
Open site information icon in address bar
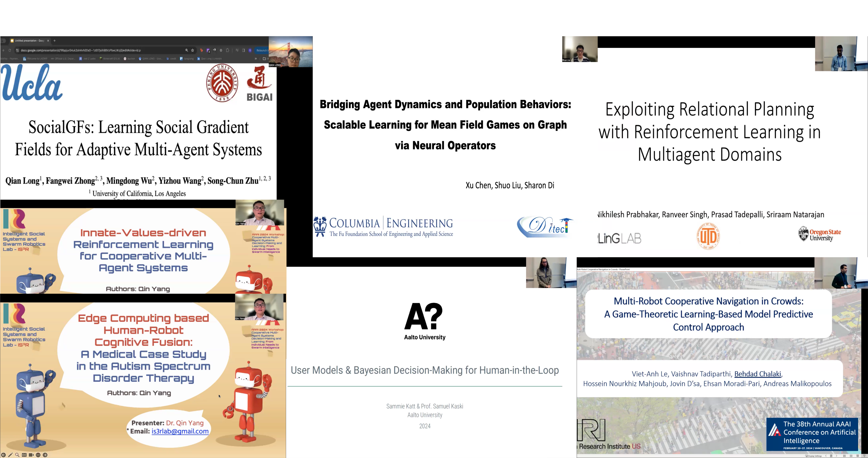(x=18, y=51)
